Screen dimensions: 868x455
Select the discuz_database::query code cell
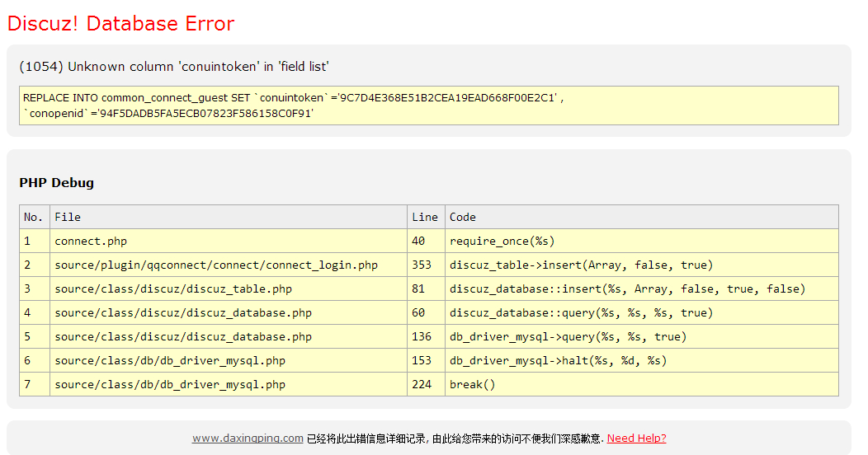click(x=642, y=312)
